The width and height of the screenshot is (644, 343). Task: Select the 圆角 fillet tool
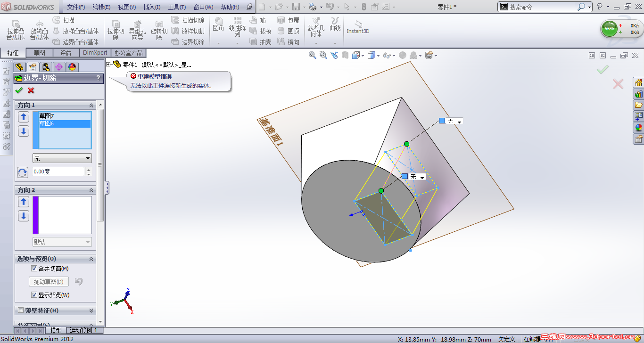tap(218, 24)
